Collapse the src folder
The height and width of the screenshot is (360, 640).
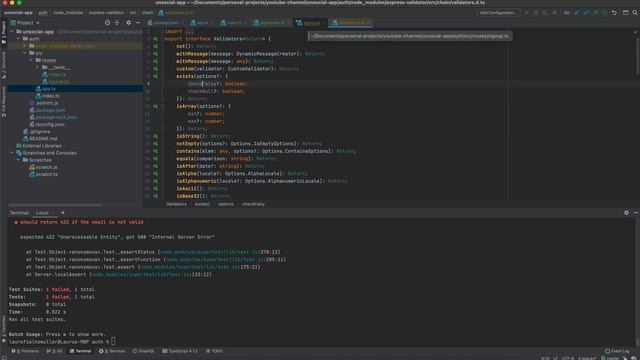[x=25, y=53]
